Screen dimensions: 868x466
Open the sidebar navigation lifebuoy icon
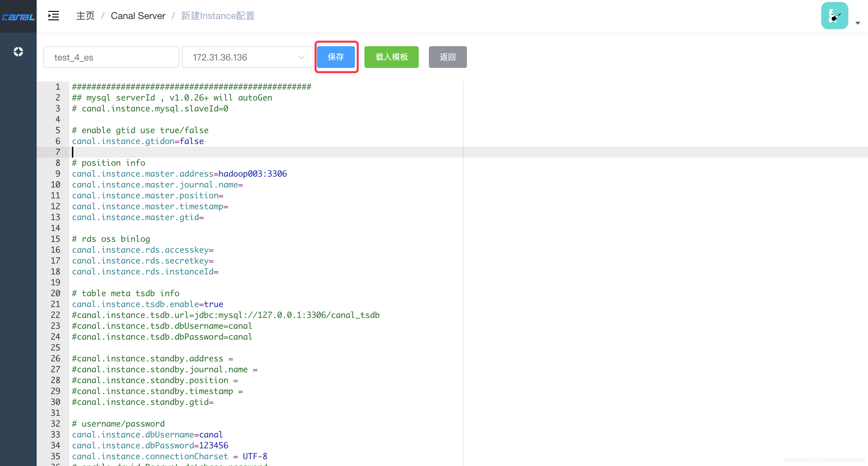click(x=18, y=52)
